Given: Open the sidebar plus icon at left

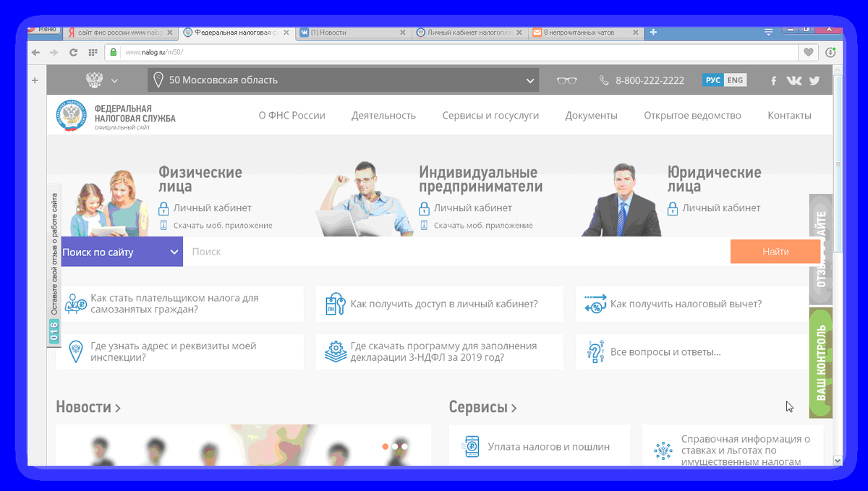Looking at the screenshot, I should coord(35,80).
